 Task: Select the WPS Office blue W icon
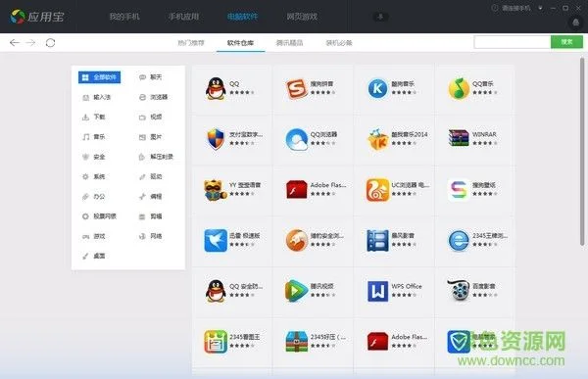click(x=377, y=291)
